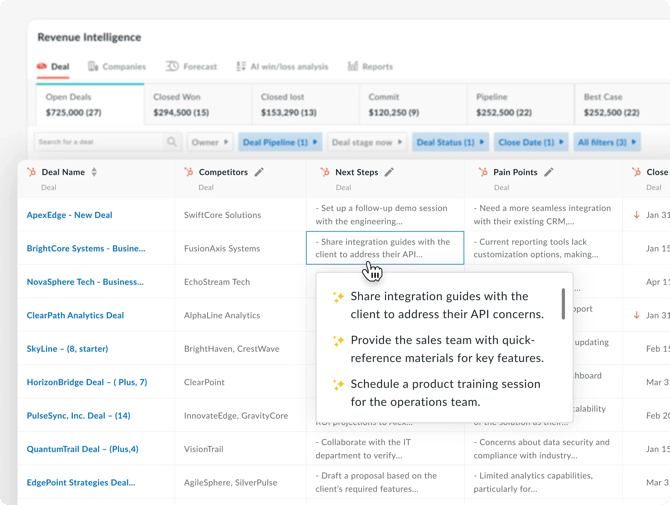Select the Open Deals summary card

tap(90, 105)
